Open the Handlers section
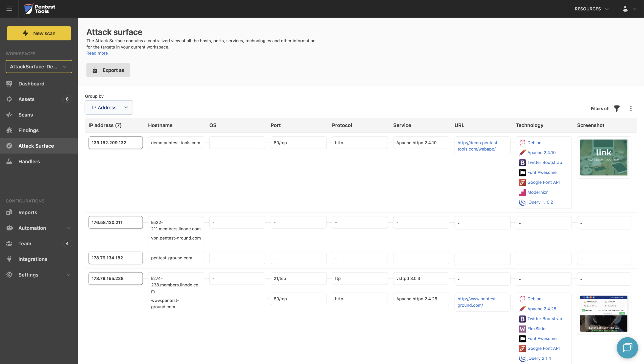The height and width of the screenshot is (364, 644). click(x=29, y=161)
